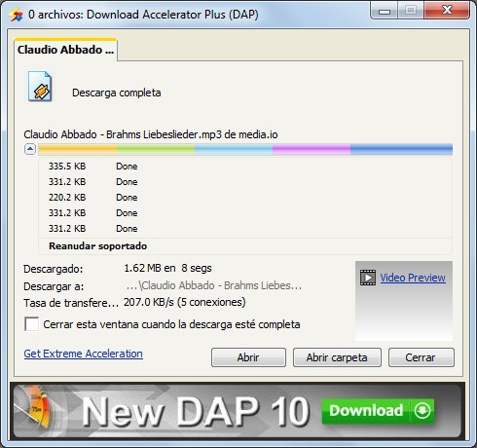This screenshot has width=477, height=448.
Task: Select the 220.2 KB connection row
Action: pyautogui.click(x=245, y=198)
